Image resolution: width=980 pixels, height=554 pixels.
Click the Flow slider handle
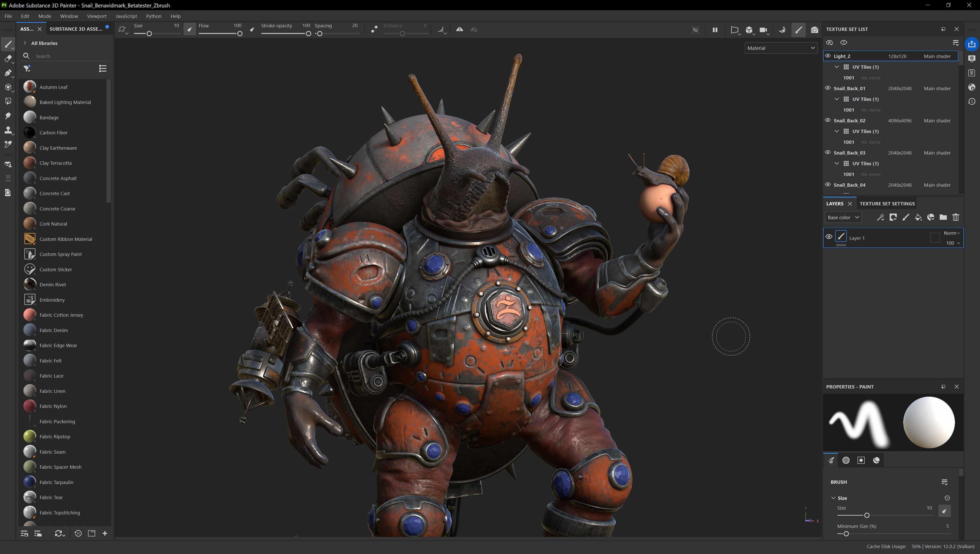click(240, 34)
